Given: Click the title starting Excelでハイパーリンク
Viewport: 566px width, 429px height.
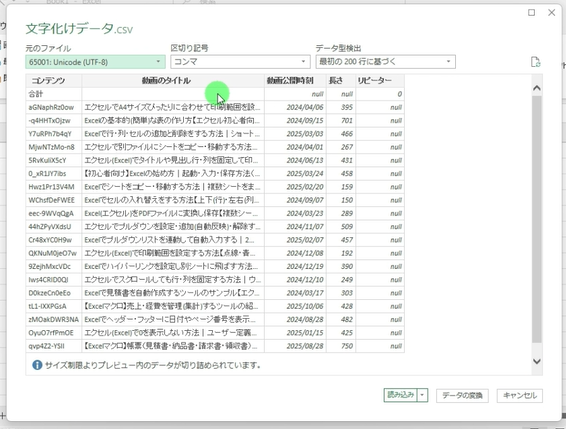Looking at the screenshot, I should [173, 266].
